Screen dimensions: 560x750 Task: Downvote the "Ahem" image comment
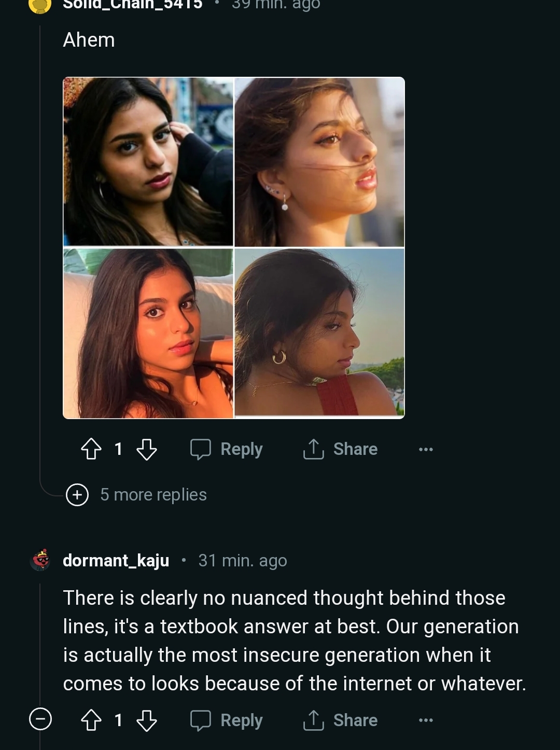coord(147,449)
